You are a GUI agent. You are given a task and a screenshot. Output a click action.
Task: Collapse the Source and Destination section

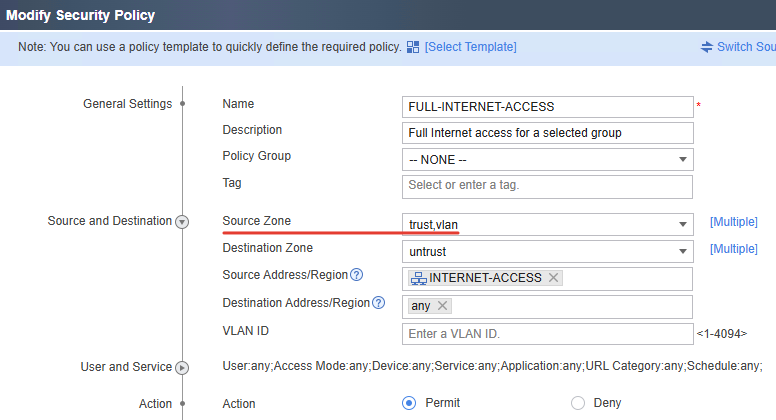click(182, 222)
